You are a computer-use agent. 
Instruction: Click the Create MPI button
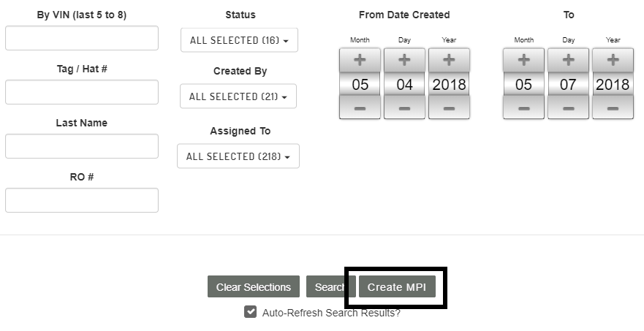(x=397, y=286)
